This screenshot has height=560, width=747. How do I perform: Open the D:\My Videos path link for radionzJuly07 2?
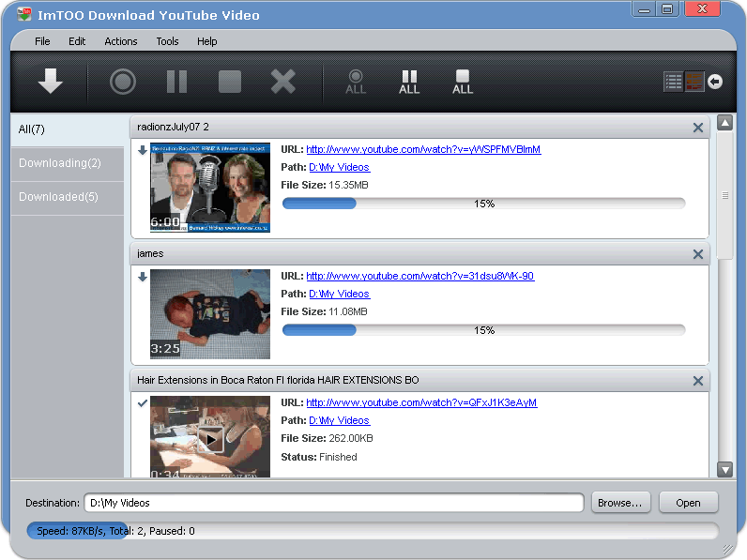point(339,167)
